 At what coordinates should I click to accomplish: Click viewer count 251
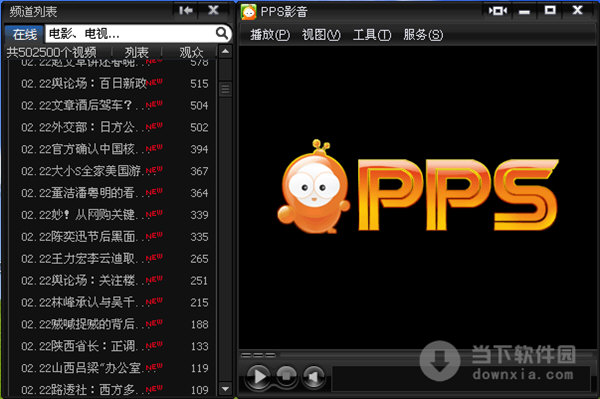[199, 281]
